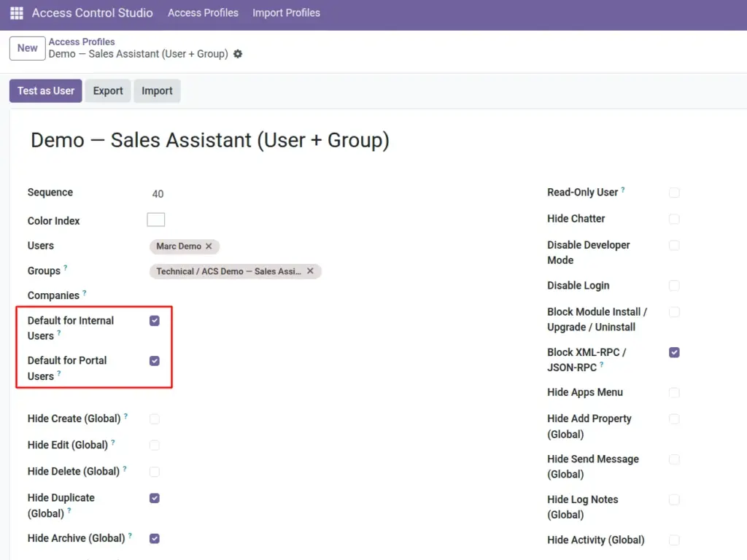
Task: Open the Color Index swatch picker
Action: [x=156, y=219]
